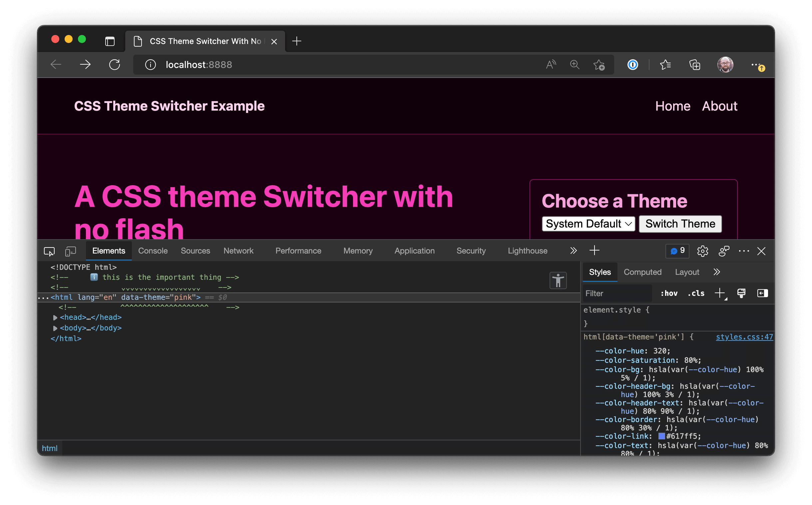Open the Network panel
812x505 pixels.
pos(238,251)
